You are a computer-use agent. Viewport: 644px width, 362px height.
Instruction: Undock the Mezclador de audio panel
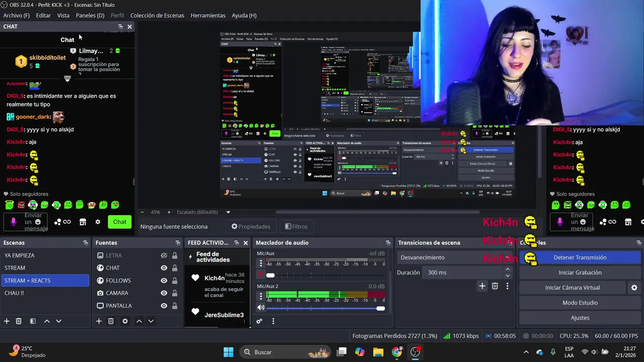[x=388, y=243]
